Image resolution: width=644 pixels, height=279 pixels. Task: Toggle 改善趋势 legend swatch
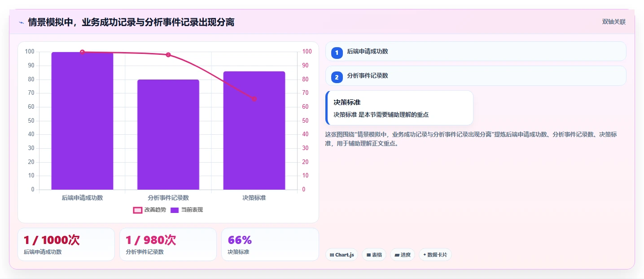pyautogui.click(x=138, y=210)
